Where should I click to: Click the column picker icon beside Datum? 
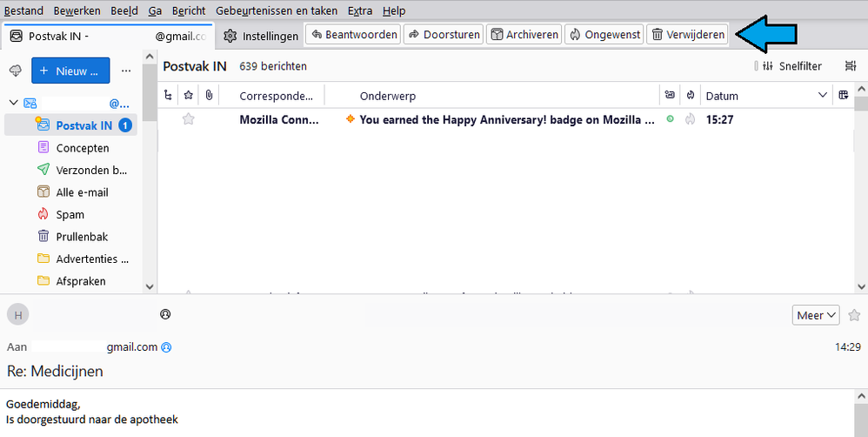click(x=843, y=96)
